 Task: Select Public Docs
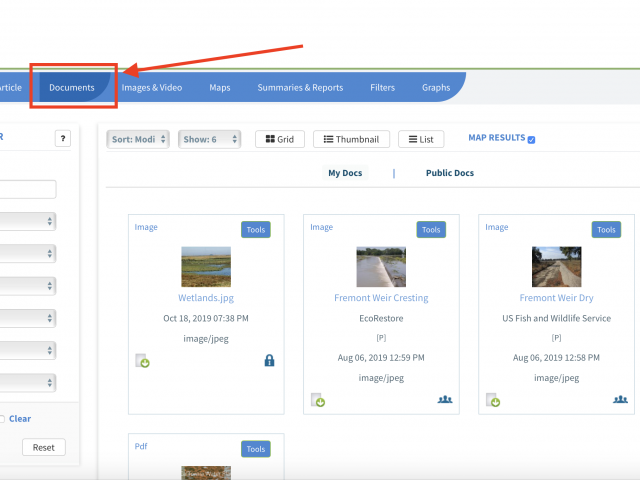(450, 173)
